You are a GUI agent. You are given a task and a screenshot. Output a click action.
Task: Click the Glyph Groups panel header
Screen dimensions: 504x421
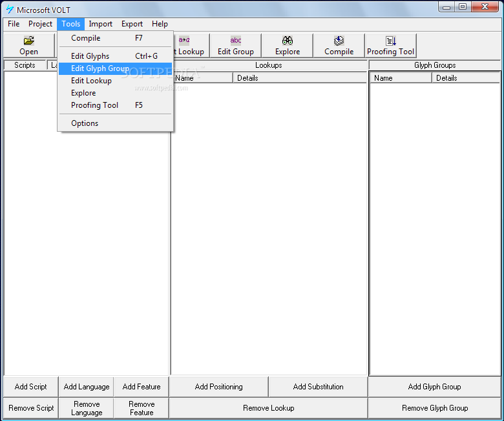click(435, 65)
